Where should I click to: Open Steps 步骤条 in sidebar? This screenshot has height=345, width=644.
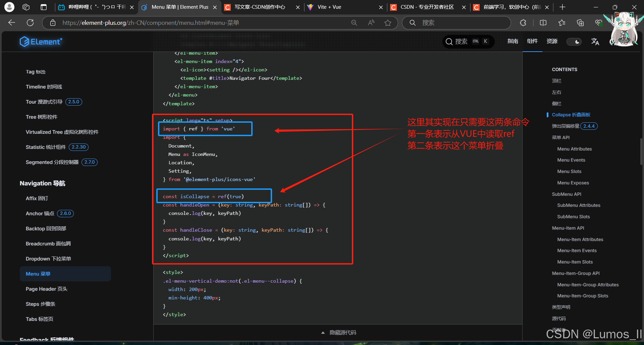(x=41, y=304)
